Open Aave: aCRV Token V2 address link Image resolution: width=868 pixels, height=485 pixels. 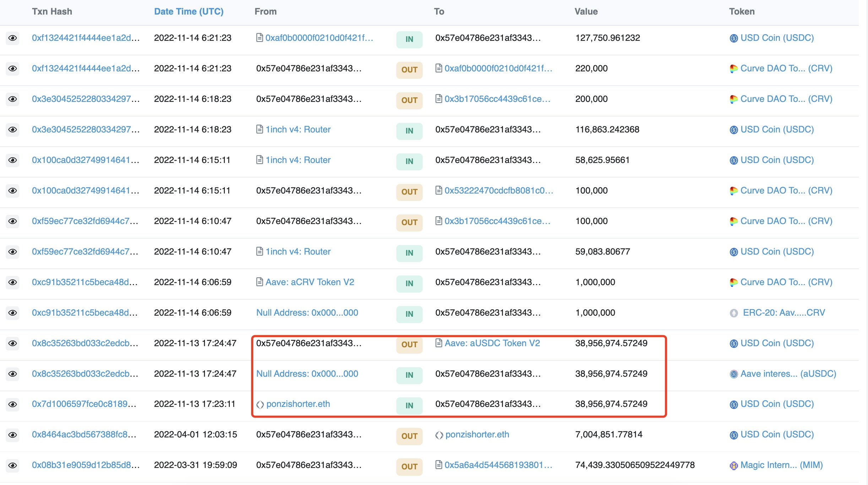coord(310,282)
